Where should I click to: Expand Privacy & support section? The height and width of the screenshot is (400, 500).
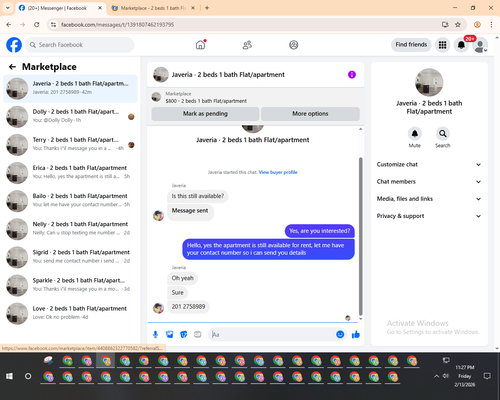429,216
